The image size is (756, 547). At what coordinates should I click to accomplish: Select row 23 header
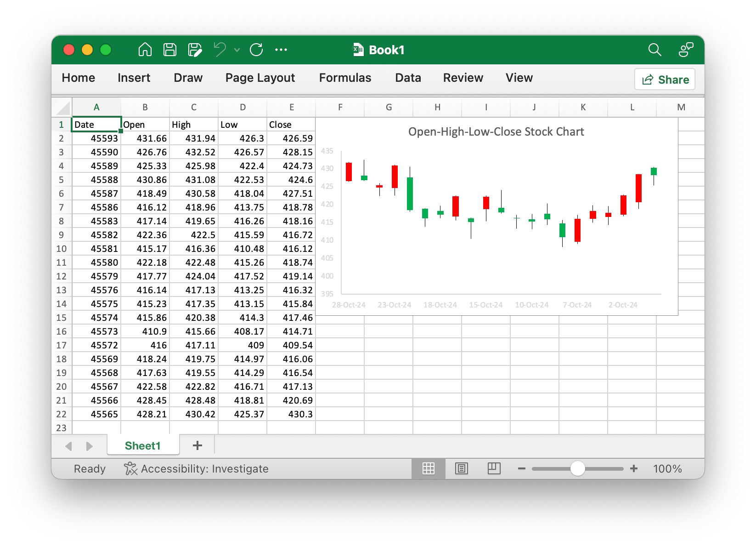tap(62, 428)
